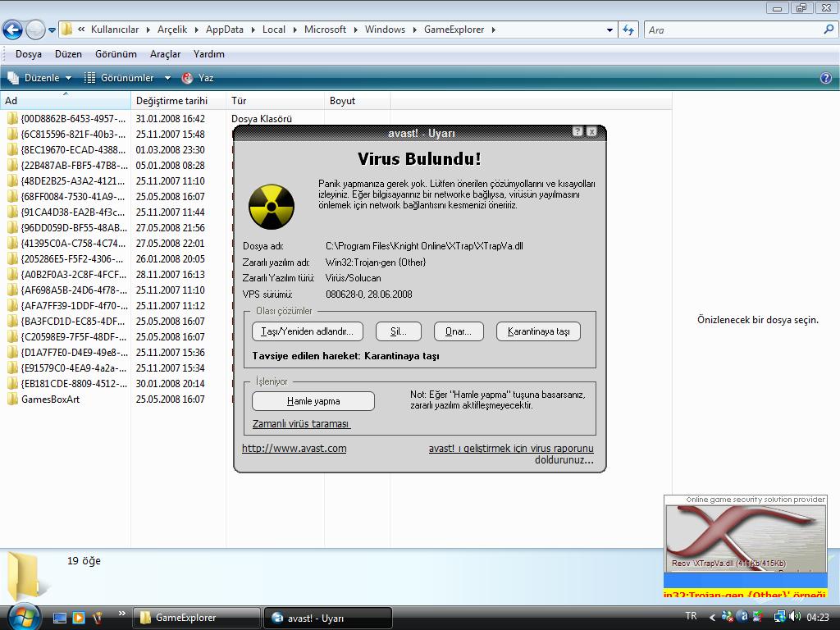Expand the arrow after the Windows breadcrumb
Screen dimensions: 840x630
pos(414,30)
